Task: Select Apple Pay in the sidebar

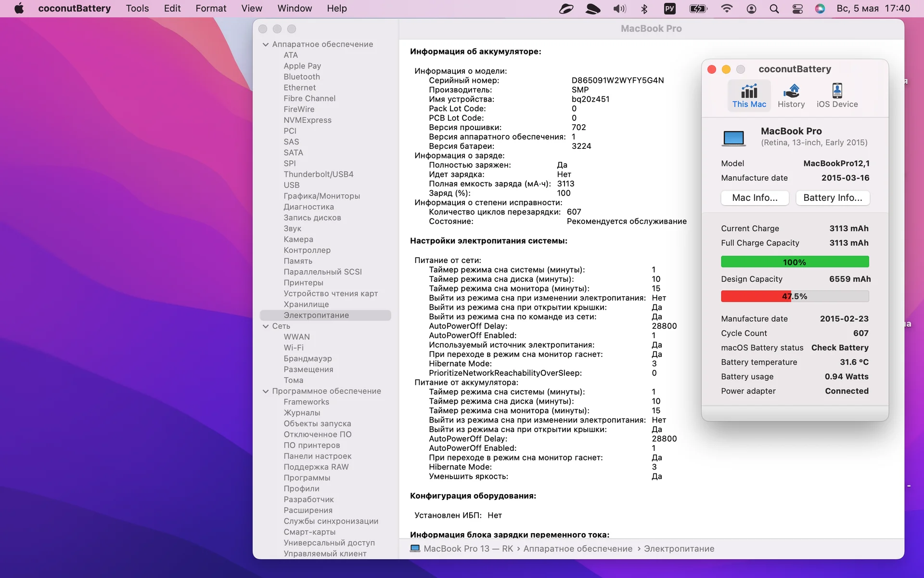Action: 302,66
